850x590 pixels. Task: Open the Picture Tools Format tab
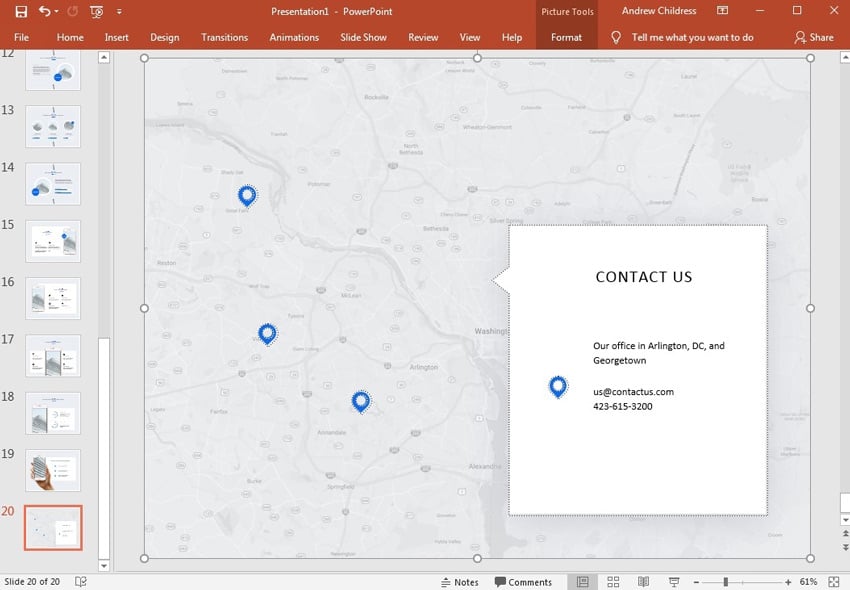(566, 37)
